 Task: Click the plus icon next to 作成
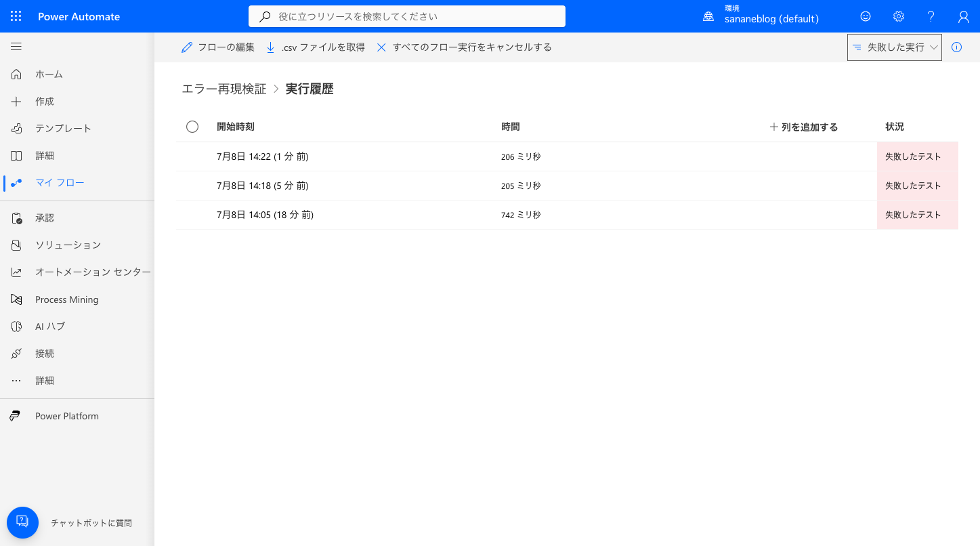coord(16,102)
